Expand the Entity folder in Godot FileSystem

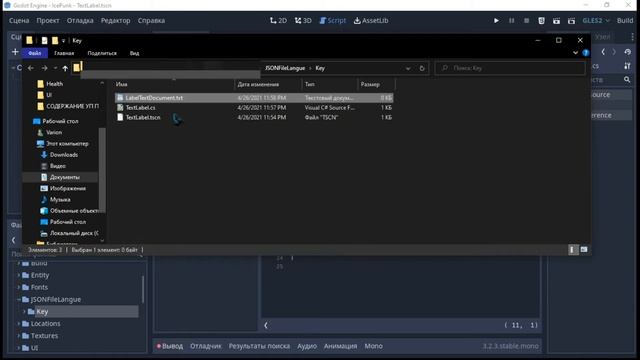coord(18,276)
